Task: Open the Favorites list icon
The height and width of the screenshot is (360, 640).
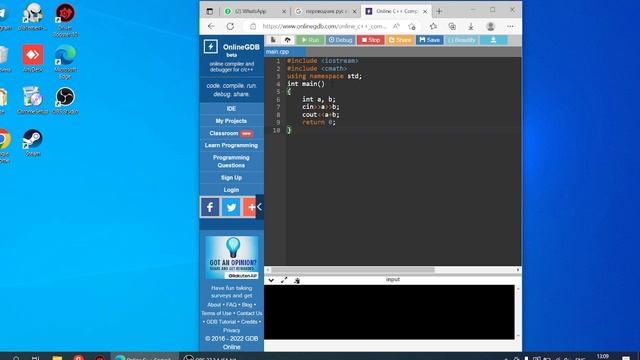Action: tap(433, 26)
